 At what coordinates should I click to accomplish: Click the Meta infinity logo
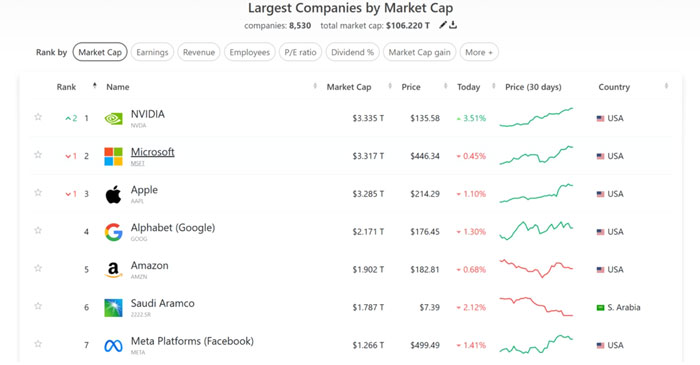click(113, 346)
